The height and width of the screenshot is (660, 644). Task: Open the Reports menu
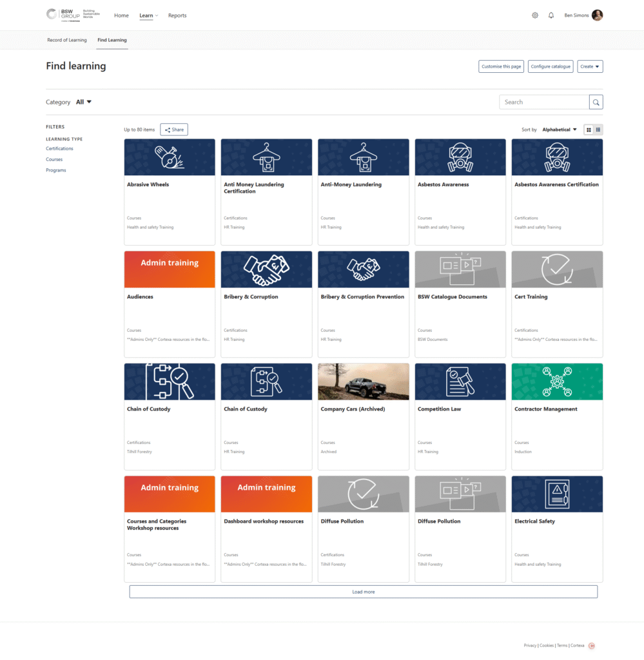tap(177, 15)
